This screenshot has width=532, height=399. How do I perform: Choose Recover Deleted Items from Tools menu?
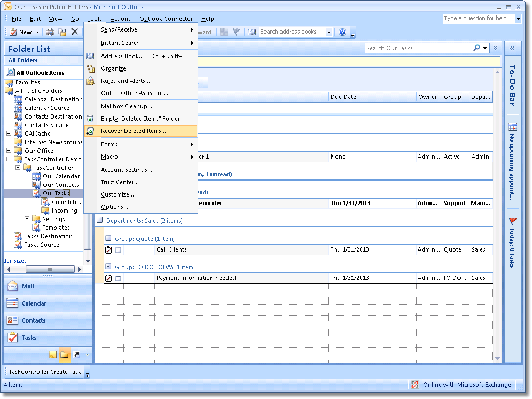[133, 131]
